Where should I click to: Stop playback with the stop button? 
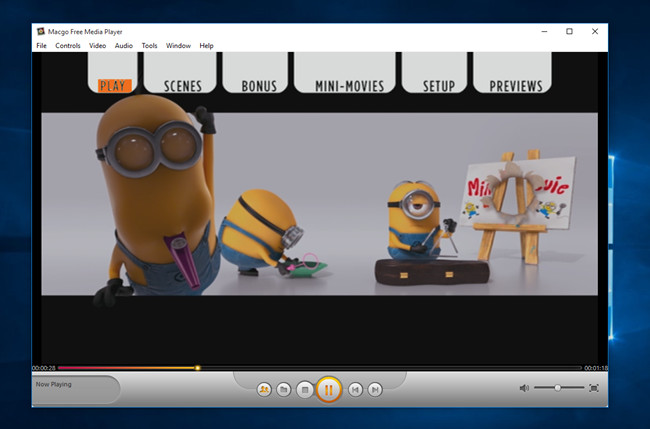pyautogui.click(x=305, y=390)
